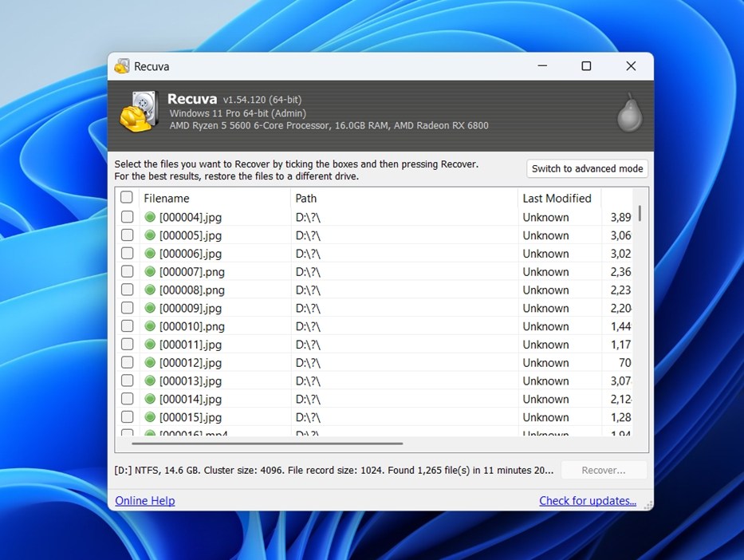
Task: Open the Online Help link
Action: click(x=145, y=501)
